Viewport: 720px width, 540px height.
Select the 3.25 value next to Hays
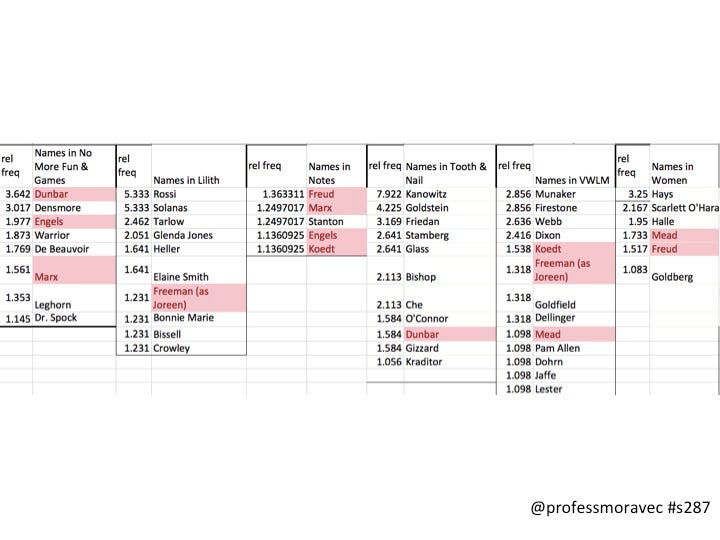point(638,194)
